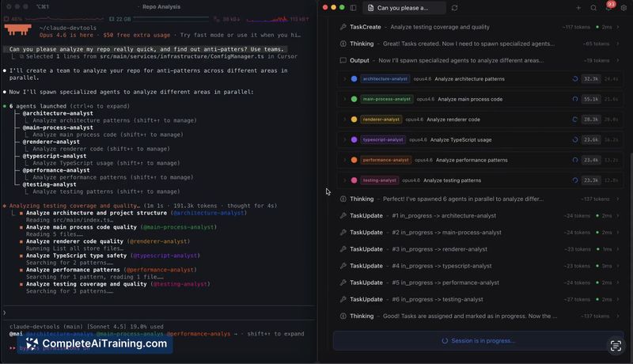Screen dimensions: 633x364
Task: Click the performance-analyst orange name badge
Action: (385, 160)
